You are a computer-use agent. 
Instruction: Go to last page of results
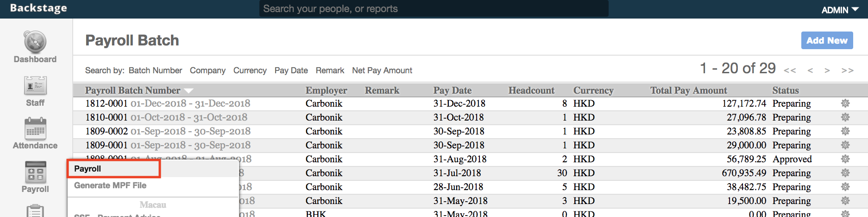pos(848,70)
